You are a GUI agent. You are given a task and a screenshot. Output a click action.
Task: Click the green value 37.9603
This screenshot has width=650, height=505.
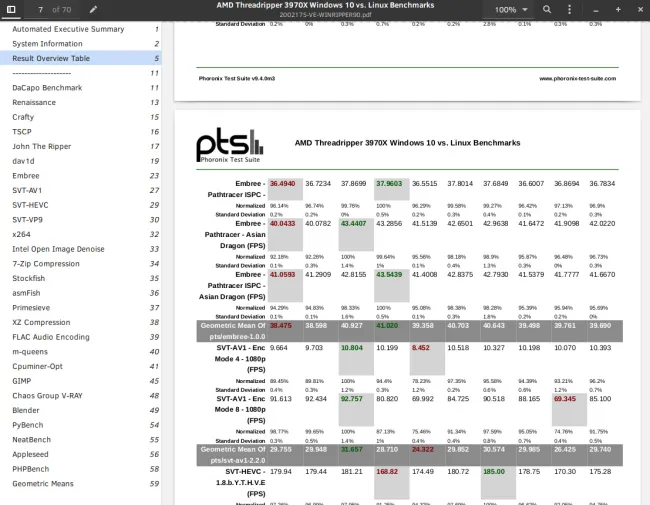[389, 184]
